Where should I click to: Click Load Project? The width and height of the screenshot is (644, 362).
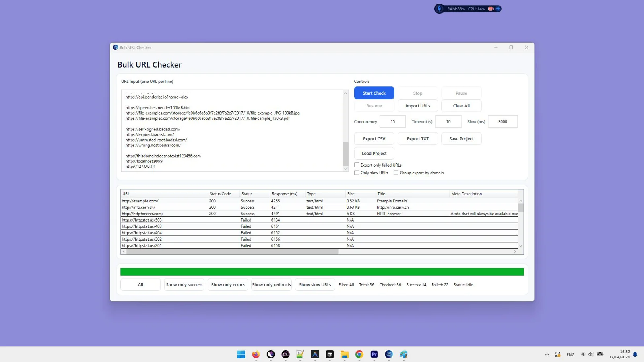tap(374, 154)
